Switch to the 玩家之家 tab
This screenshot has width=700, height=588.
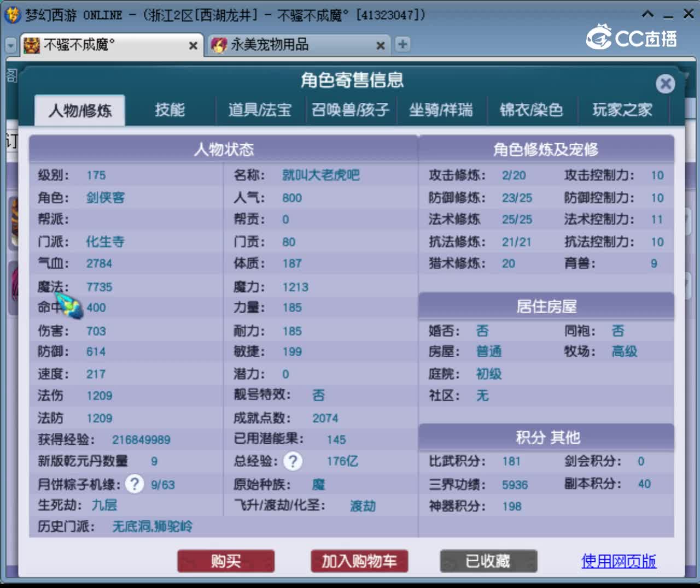point(622,110)
